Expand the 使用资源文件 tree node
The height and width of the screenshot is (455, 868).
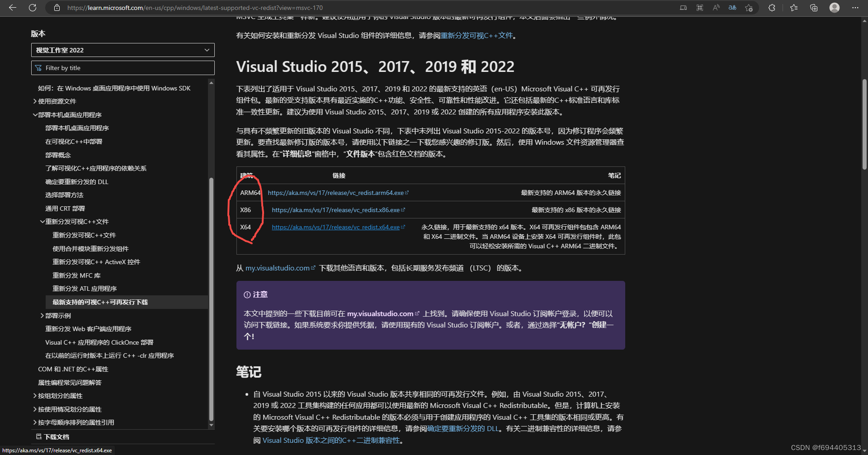[35, 101]
